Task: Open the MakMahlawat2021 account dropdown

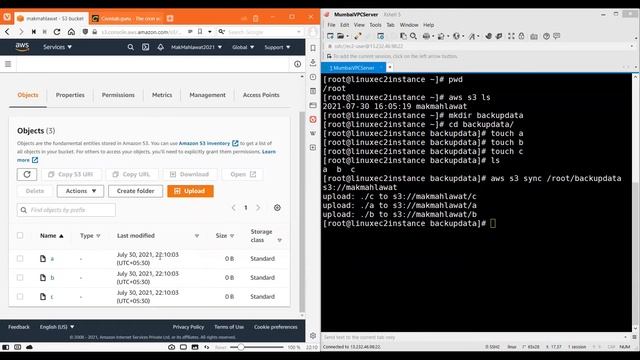Action: click(x=196, y=47)
